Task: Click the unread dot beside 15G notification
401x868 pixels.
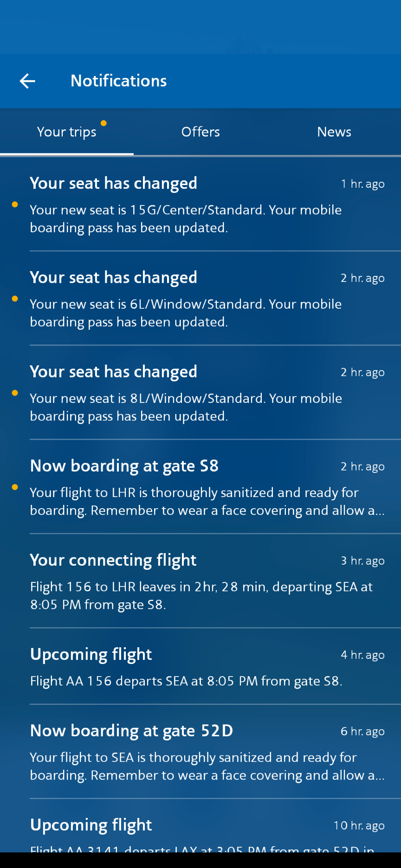Action: click(15, 204)
